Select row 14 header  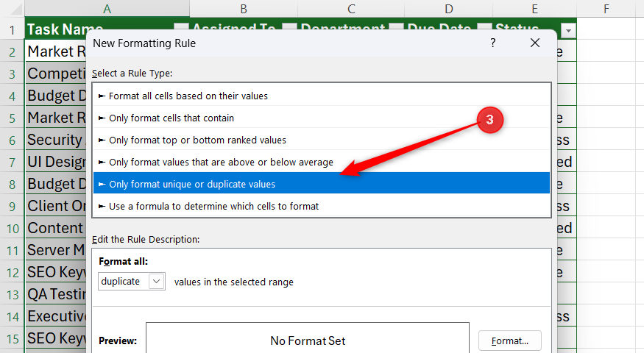click(x=13, y=316)
